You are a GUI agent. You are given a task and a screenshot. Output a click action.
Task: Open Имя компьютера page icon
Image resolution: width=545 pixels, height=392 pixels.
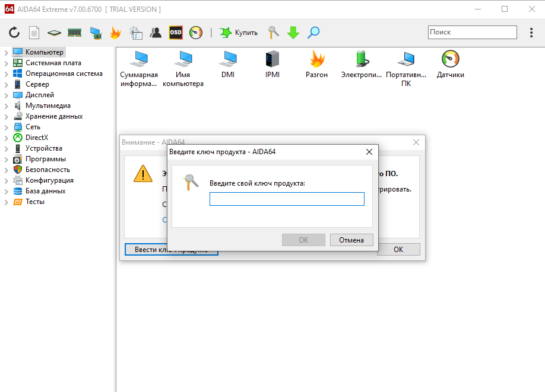tap(183, 68)
